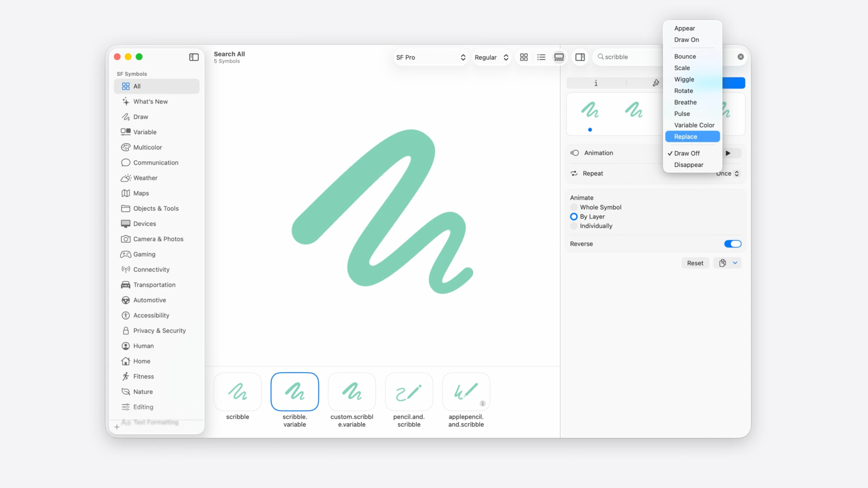
Task: Open the Regular weight dropdown
Action: pos(491,57)
